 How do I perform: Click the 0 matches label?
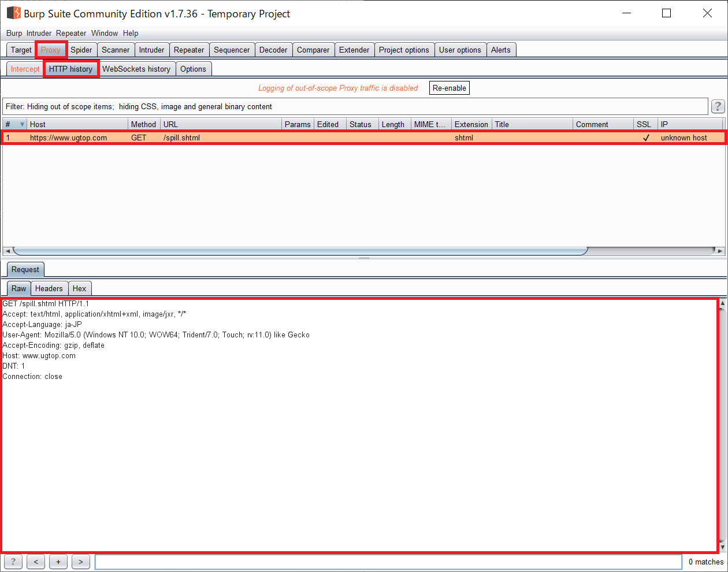(x=706, y=562)
